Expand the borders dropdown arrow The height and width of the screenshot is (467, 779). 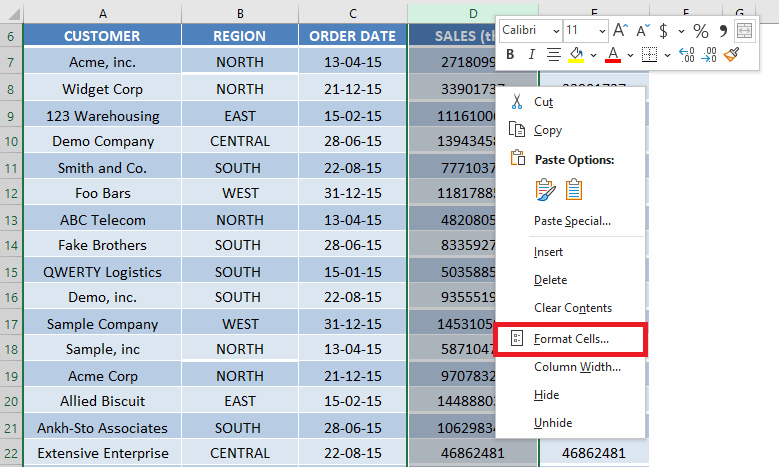(x=667, y=55)
